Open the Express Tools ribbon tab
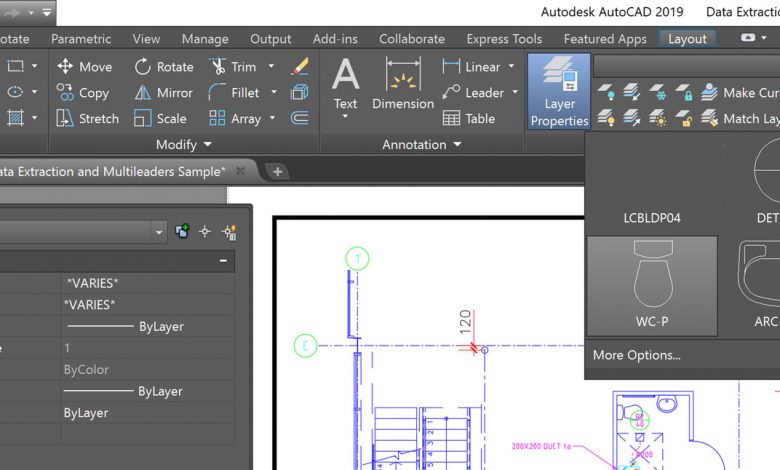Viewport: 780px width, 470px height. (503, 39)
